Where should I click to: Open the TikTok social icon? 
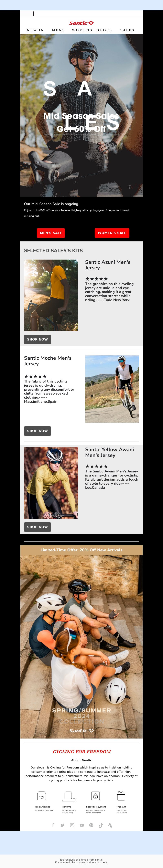pyautogui.click(x=101, y=825)
